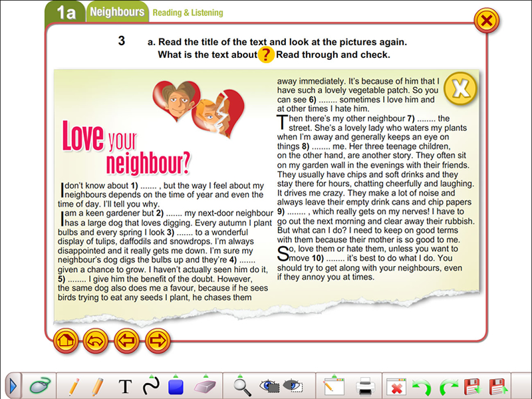Open the blue fill color swatch

pyautogui.click(x=176, y=385)
